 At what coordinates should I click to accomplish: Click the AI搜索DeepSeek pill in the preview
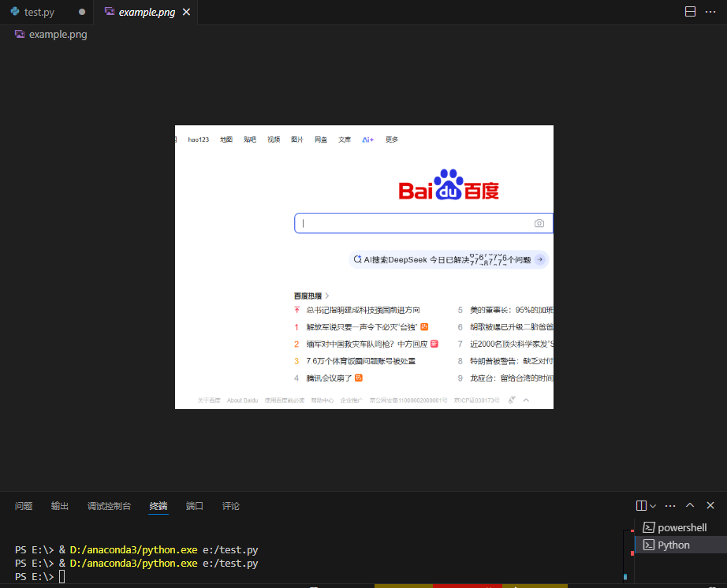coord(449,259)
